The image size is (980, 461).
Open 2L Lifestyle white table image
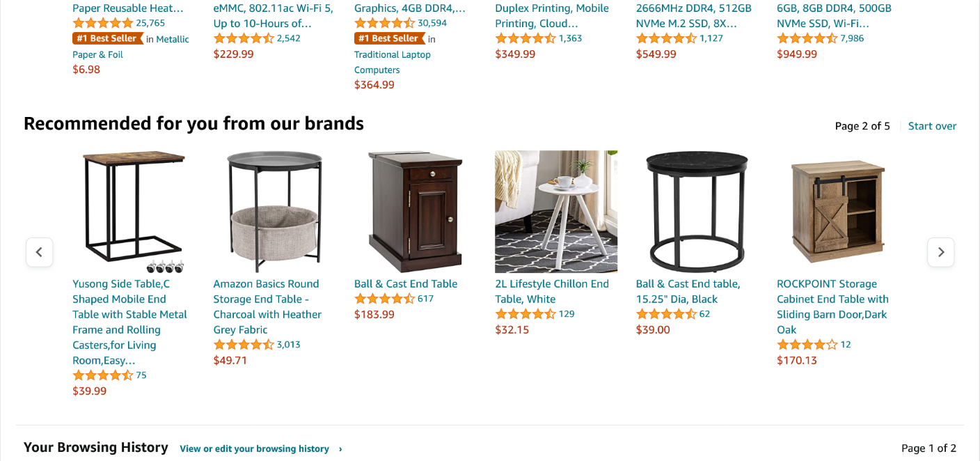(x=556, y=212)
